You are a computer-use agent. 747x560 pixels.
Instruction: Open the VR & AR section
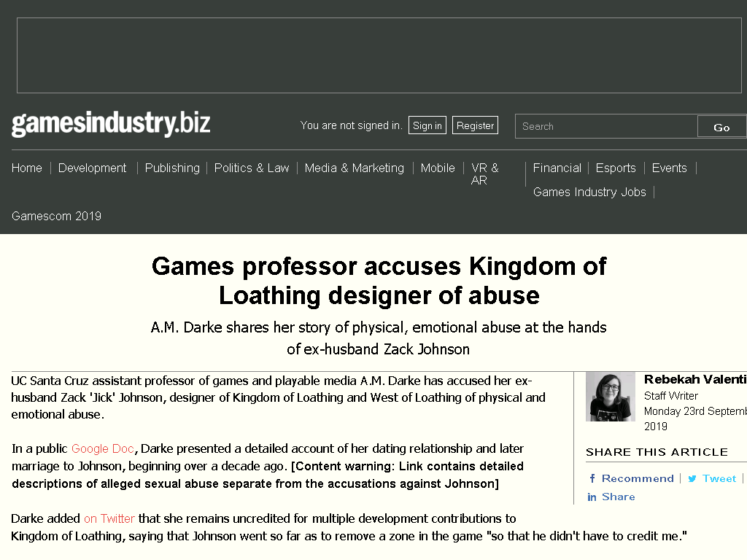pyautogui.click(x=485, y=174)
